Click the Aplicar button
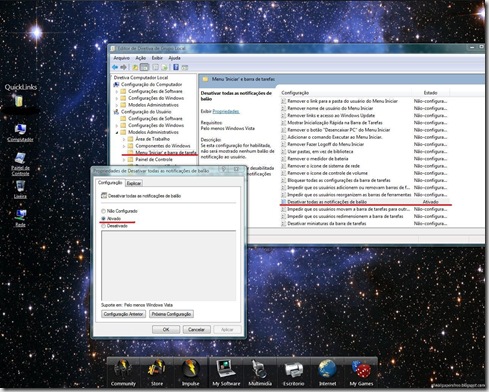The width and height of the screenshot is (489, 392). point(227,329)
